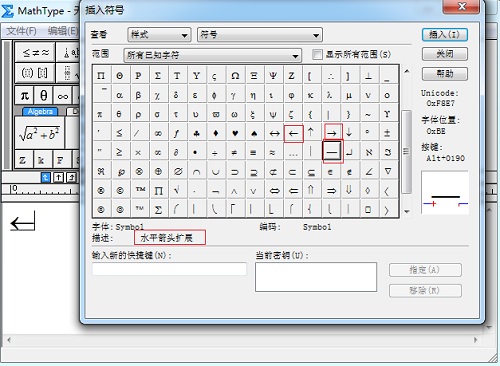
Task: Pick the club suit ♣ symbol
Action: (196, 133)
